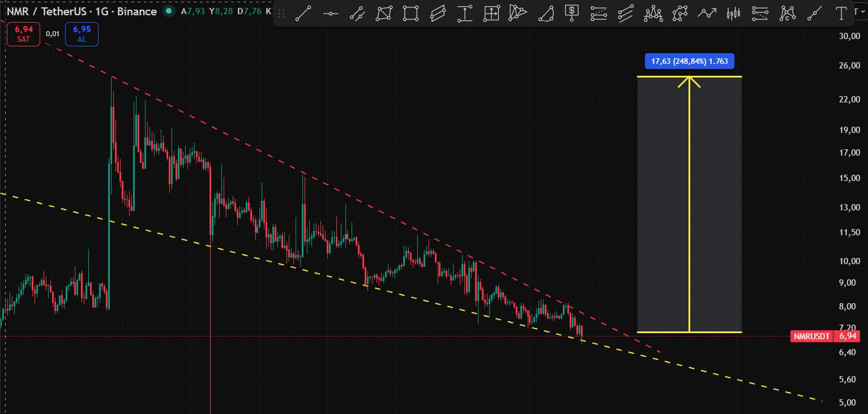Click the 26,00 price axis label
Image resolution: width=868 pixels, height=414 pixels.
[849, 66]
